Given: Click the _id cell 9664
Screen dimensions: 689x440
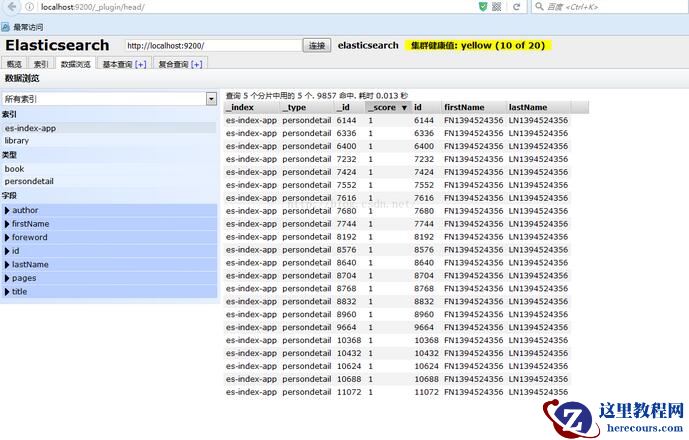Looking at the screenshot, I should pos(346,327).
